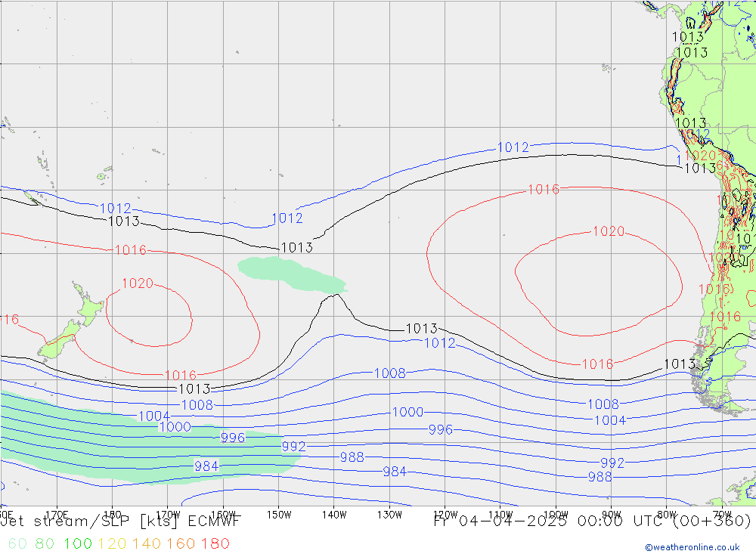Click the 1004 label above the 1000 near 170W

154,416
